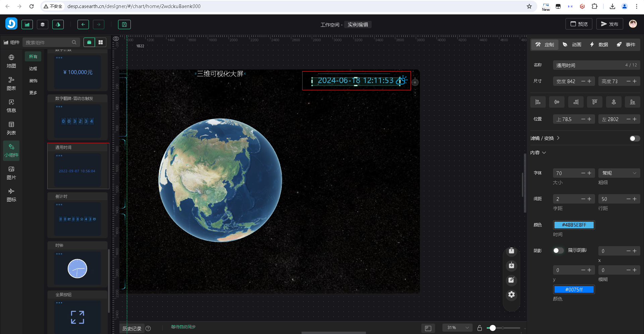Switch to the 数据 data tab
The height and width of the screenshot is (334, 644).
(599, 45)
